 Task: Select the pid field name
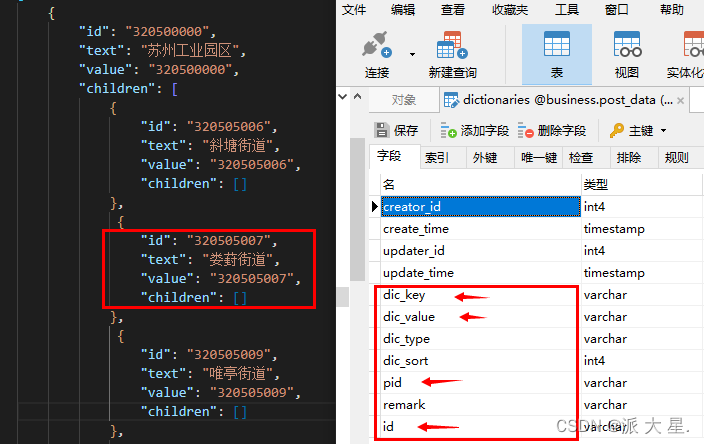[392, 383]
